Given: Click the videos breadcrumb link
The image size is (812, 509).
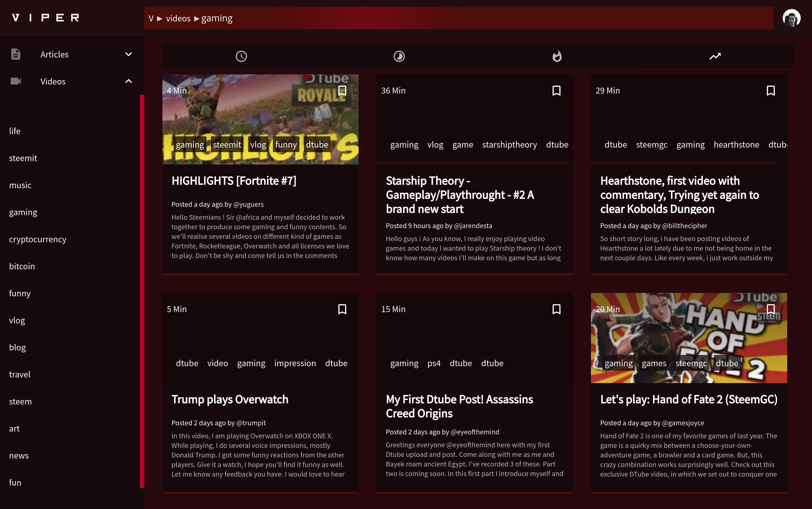Looking at the screenshot, I should [x=178, y=19].
